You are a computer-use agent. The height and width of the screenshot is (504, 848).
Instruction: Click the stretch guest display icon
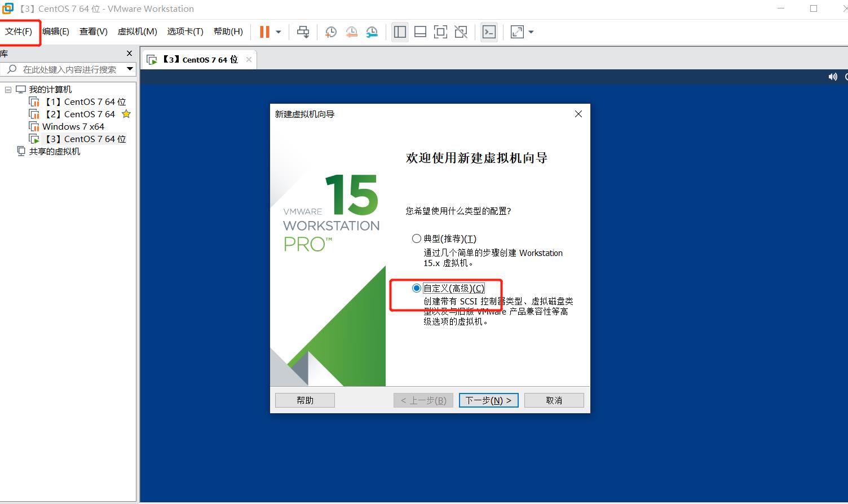pos(517,32)
